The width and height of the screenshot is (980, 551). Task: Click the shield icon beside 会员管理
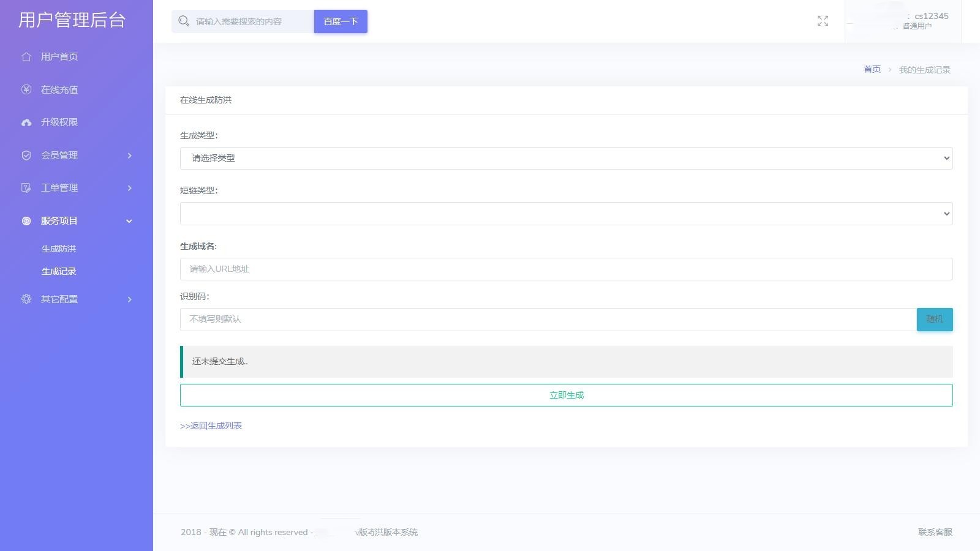[x=26, y=156]
